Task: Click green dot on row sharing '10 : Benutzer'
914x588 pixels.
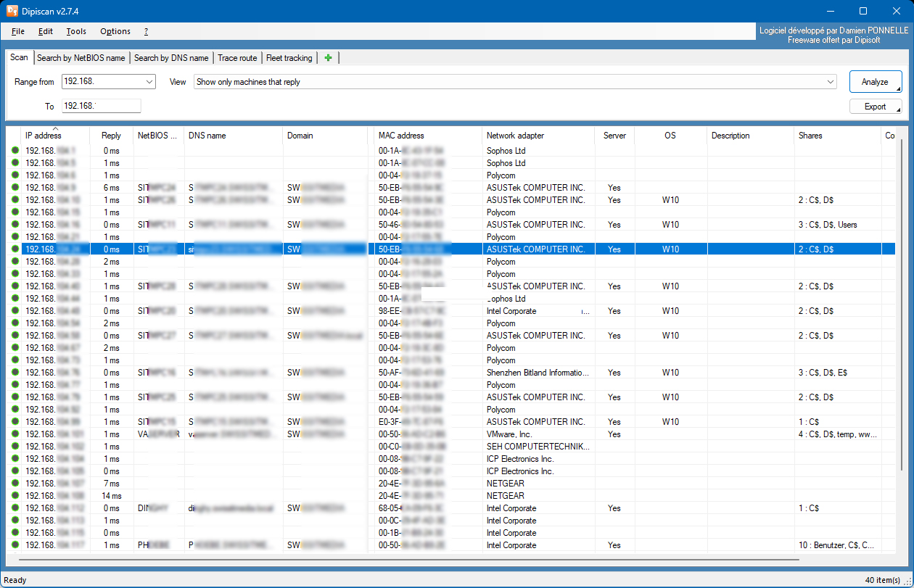Action: pos(15,545)
